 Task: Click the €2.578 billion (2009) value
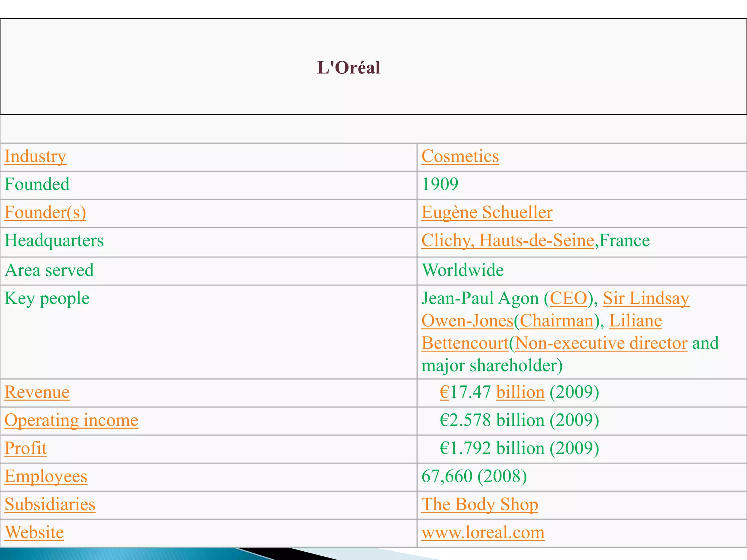pyautogui.click(x=519, y=420)
